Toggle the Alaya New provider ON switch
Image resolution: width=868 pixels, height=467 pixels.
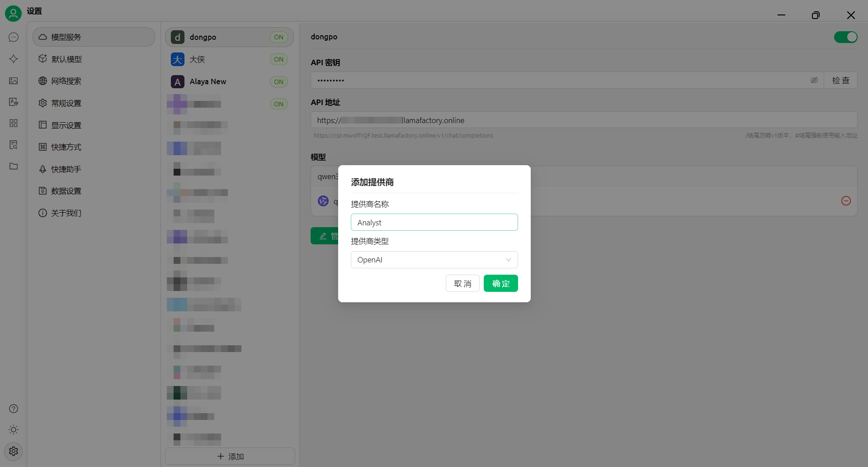(279, 81)
